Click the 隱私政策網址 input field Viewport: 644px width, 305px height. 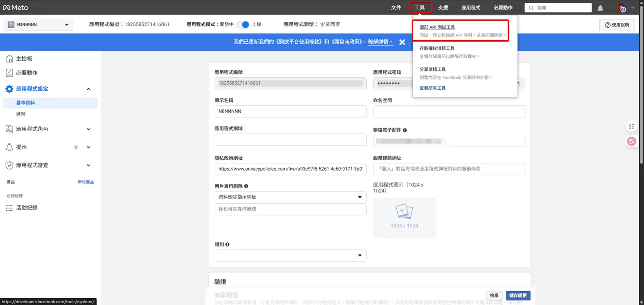[x=290, y=169]
